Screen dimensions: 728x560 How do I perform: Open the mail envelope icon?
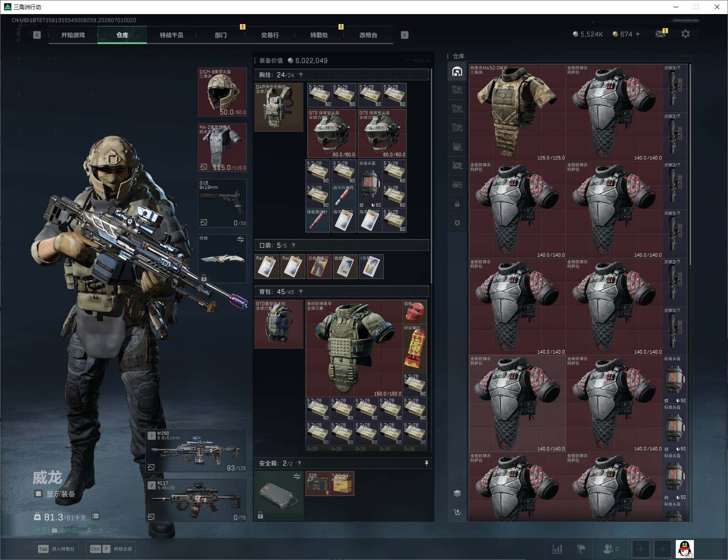[661, 34]
